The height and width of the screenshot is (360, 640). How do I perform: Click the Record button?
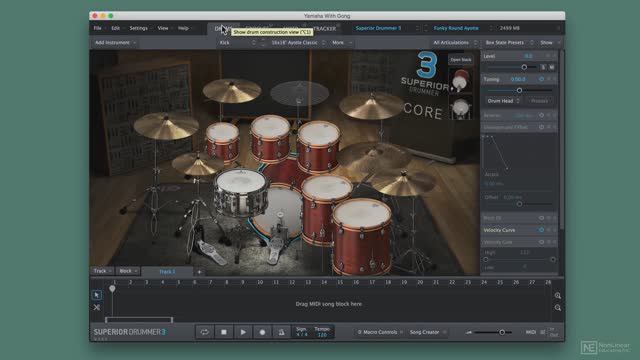[262, 332]
